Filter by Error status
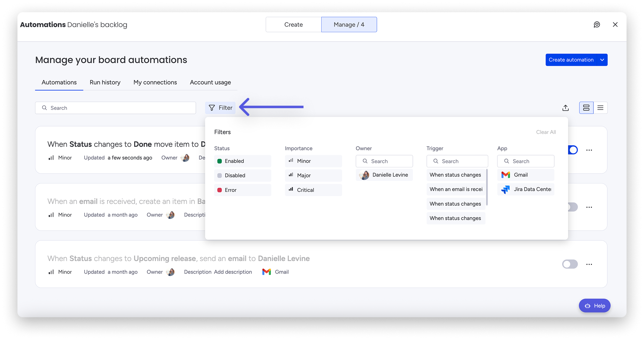This screenshot has width=644, height=340. [243, 190]
